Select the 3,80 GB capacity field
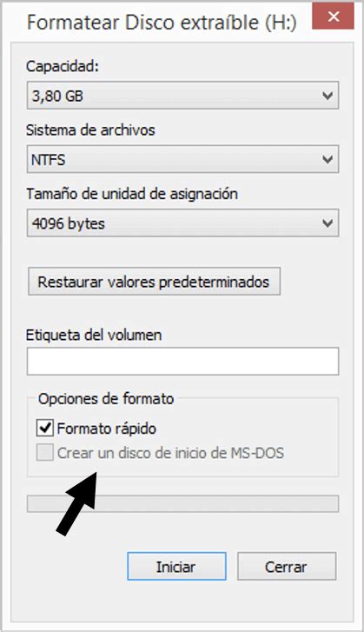Screen dimensions: 364x632 (x=182, y=96)
